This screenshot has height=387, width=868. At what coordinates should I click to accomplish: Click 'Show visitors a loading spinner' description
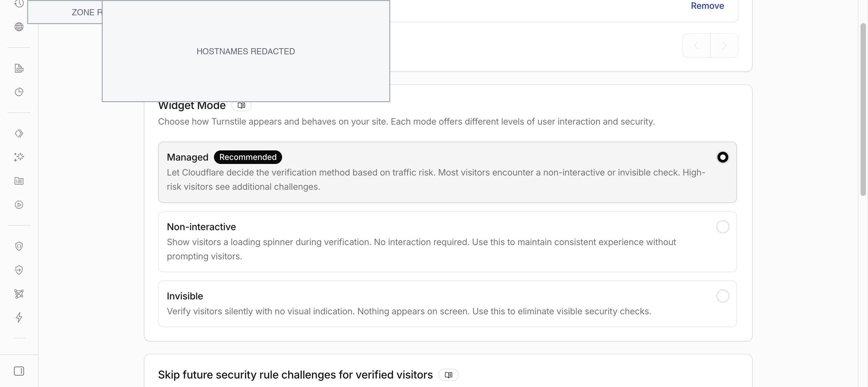click(421, 249)
